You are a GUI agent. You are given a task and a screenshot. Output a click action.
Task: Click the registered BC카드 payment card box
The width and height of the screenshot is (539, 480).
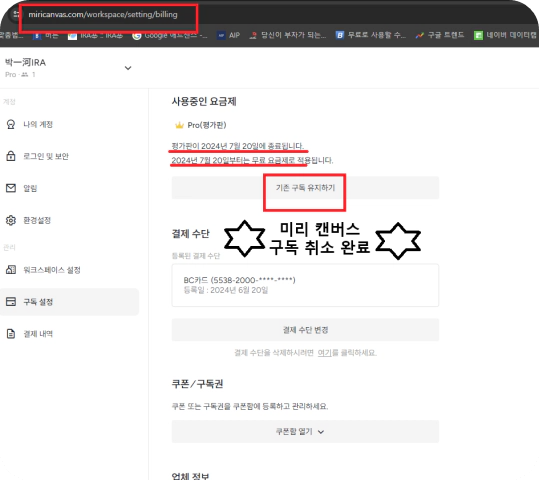coord(305,285)
